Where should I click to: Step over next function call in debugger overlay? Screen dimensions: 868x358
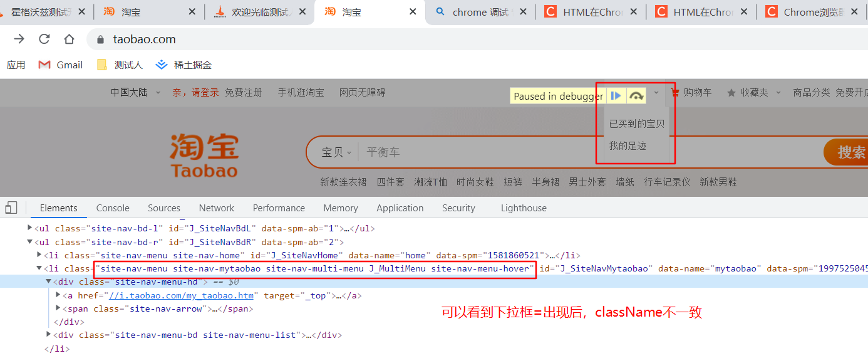[637, 95]
